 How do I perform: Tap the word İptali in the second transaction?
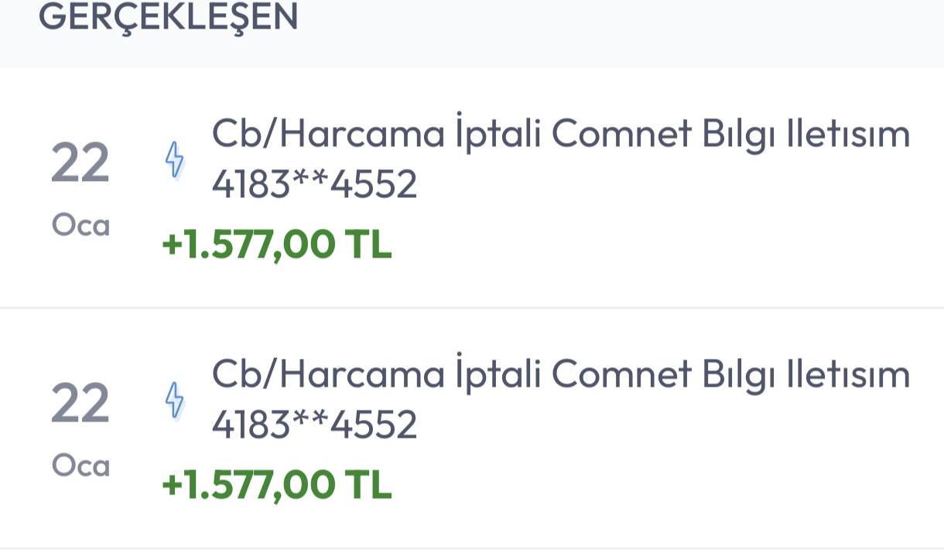point(498,375)
